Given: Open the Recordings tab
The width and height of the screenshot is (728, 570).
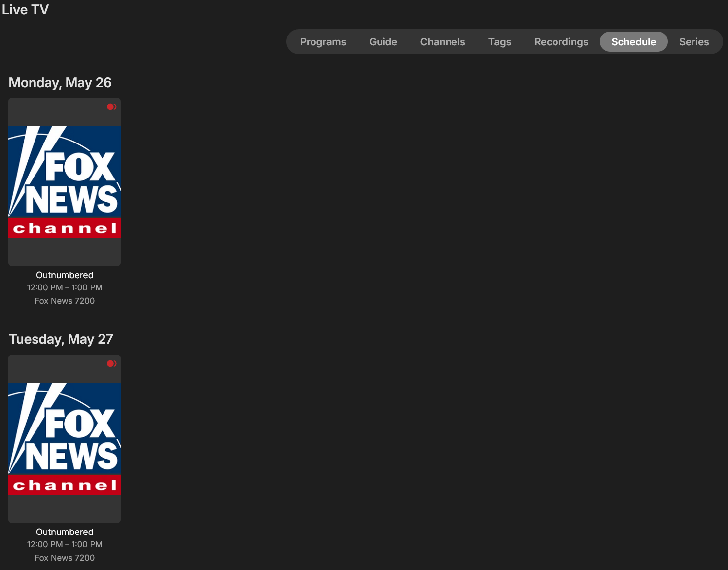Looking at the screenshot, I should point(561,42).
